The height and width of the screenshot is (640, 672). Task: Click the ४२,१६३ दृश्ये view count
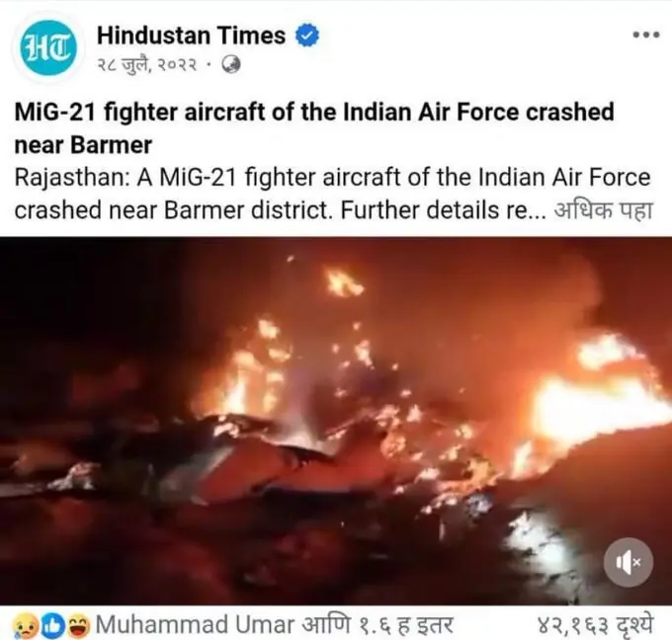pos(595,625)
